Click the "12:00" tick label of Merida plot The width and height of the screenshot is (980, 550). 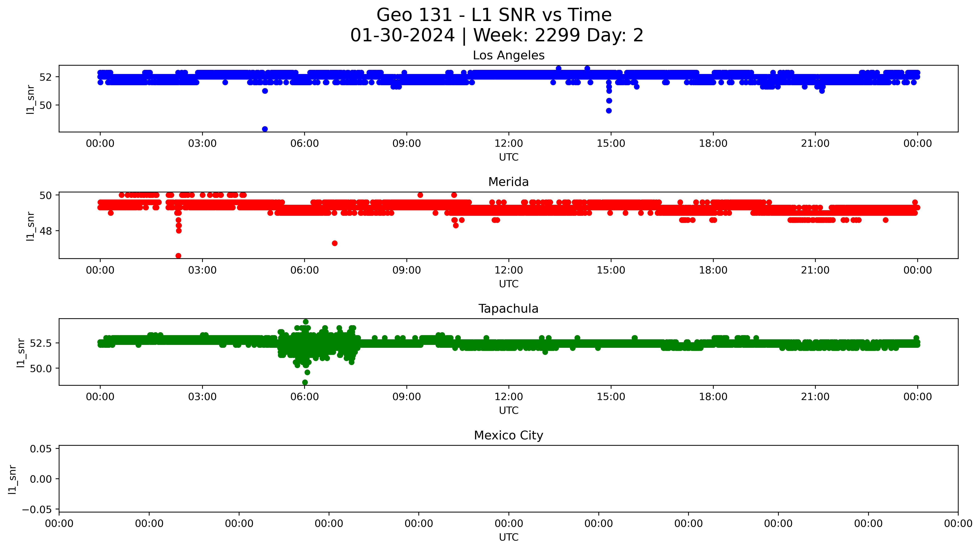[x=509, y=270]
